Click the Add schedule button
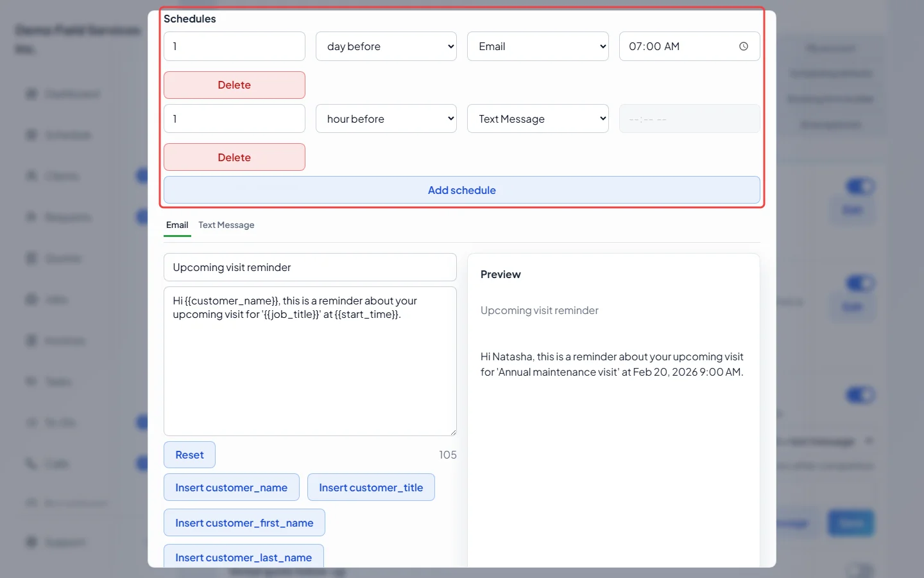 pos(462,190)
